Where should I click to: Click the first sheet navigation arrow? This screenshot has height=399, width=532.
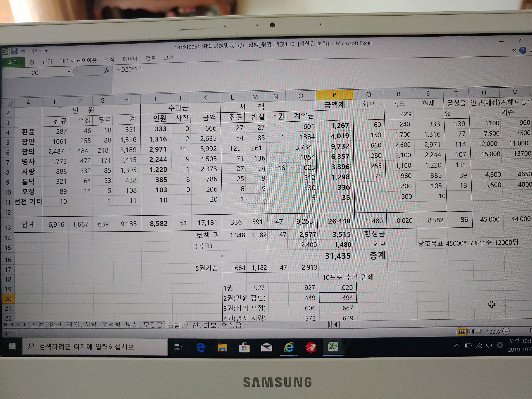(6, 325)
